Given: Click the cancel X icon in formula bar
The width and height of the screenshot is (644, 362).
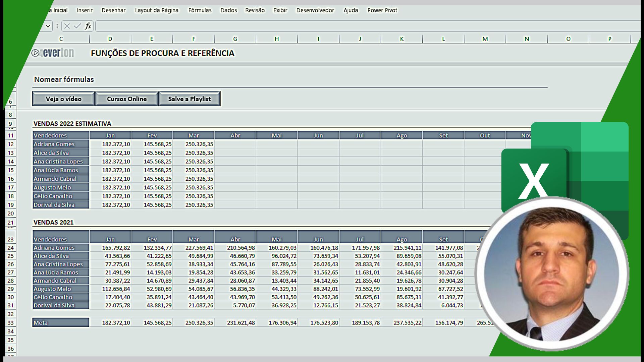Looking at the screenshot, I should 66,26.
